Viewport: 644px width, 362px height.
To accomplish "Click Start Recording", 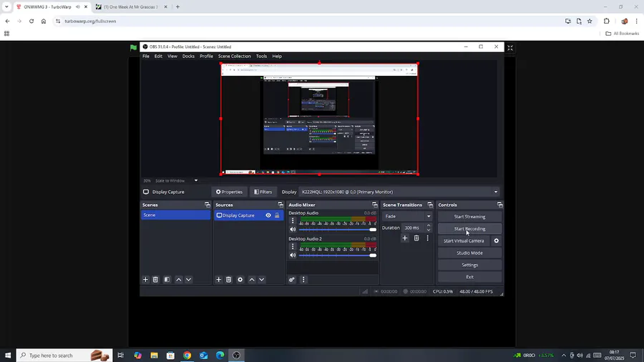I will click(469, 229).
